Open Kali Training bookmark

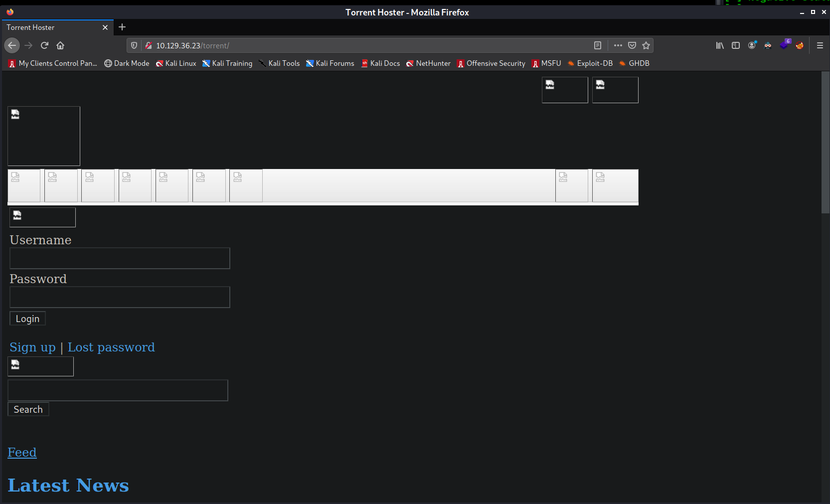click(227, 63)
